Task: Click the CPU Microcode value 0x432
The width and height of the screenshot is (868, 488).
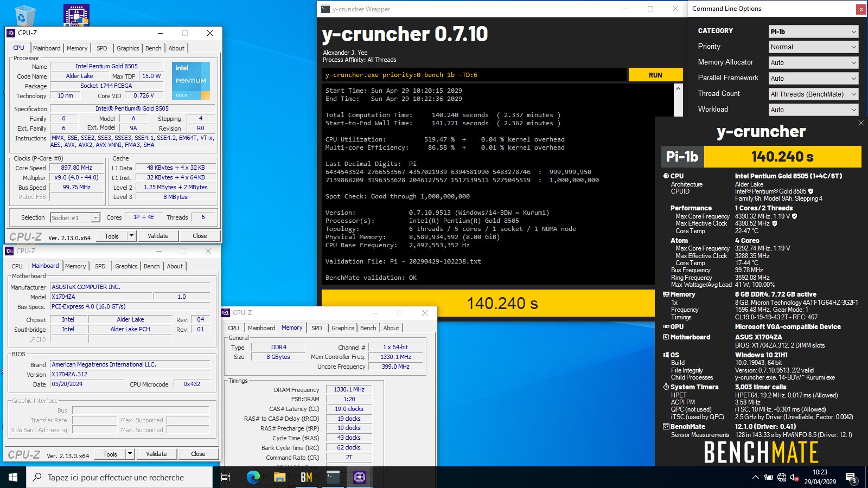Action: [192, 384]
